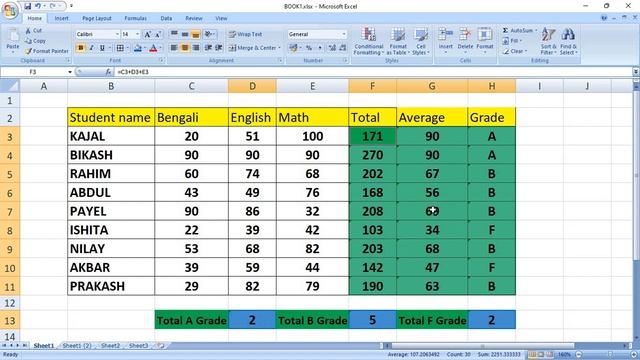Open the Sheet2 worksheet tab
The height and width of the screenshot is (360, 640).
(111, 346)
